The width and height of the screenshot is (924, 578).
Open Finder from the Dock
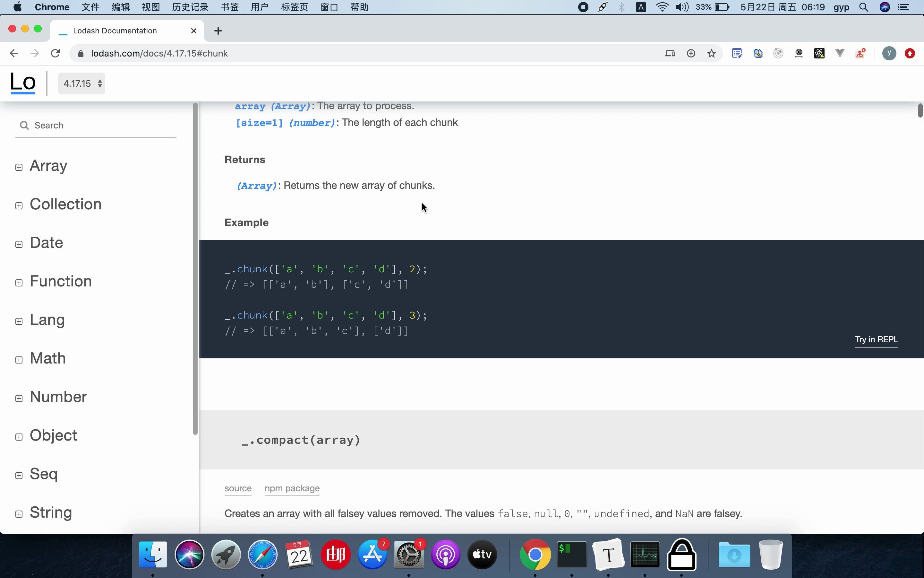point(153,554)
